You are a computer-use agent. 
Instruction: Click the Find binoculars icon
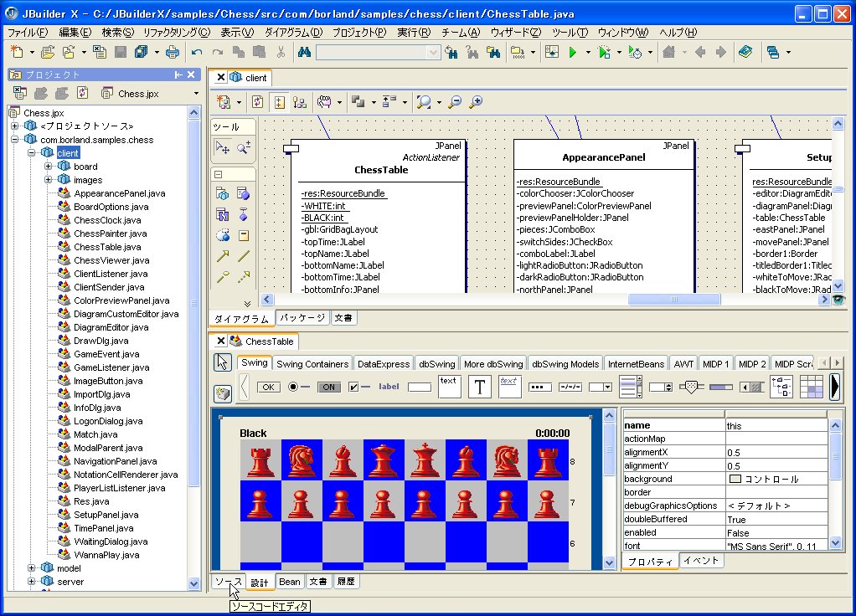tap(304, 52)
